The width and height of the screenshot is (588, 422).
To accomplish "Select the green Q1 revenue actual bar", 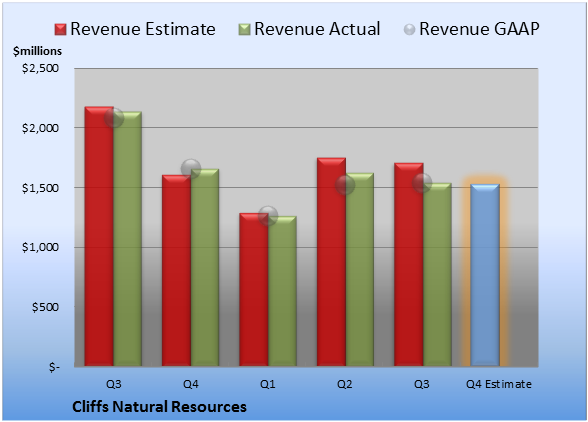I will click(x=282, y=291).
